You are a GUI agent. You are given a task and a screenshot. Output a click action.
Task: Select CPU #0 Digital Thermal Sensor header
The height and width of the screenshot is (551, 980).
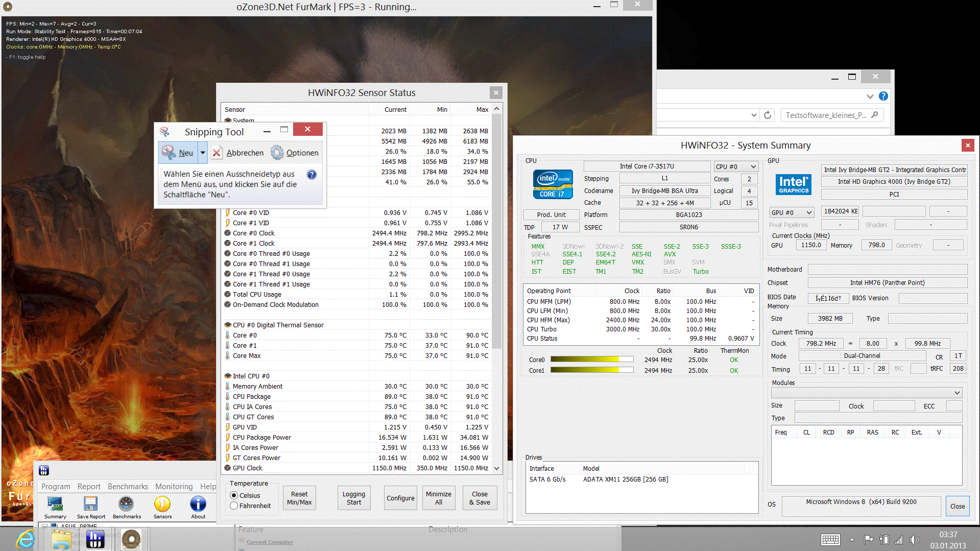point(356,325)
